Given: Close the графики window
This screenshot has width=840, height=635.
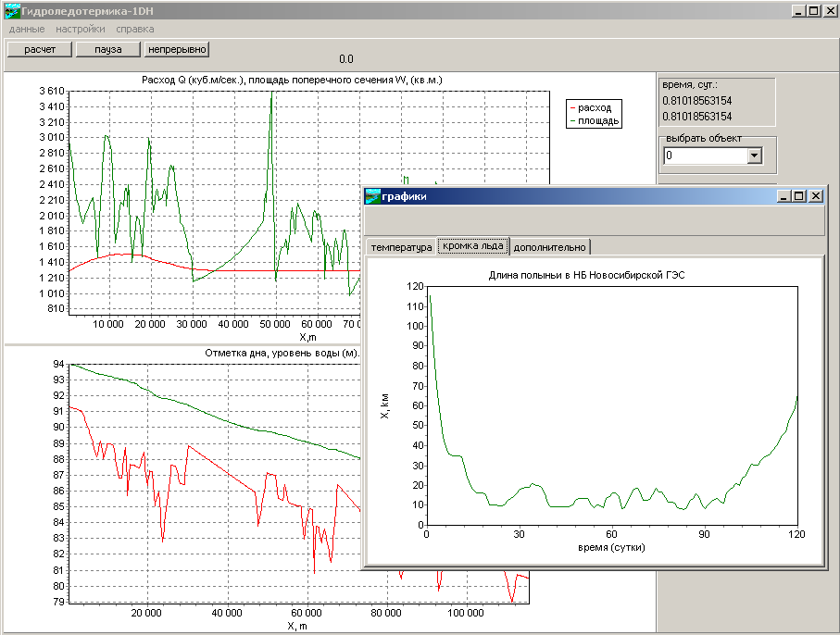Looking at the screenshot, I should 815,195.
